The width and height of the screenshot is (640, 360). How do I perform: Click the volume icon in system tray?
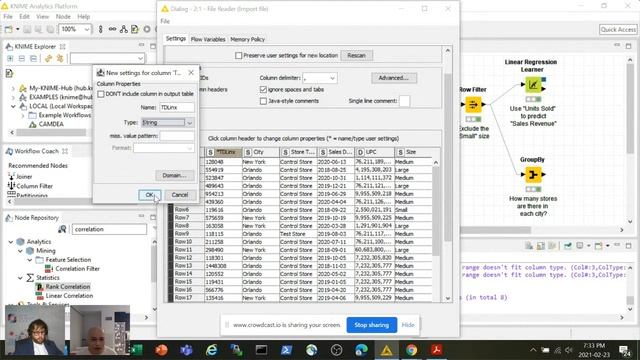[x=569, y=350]
